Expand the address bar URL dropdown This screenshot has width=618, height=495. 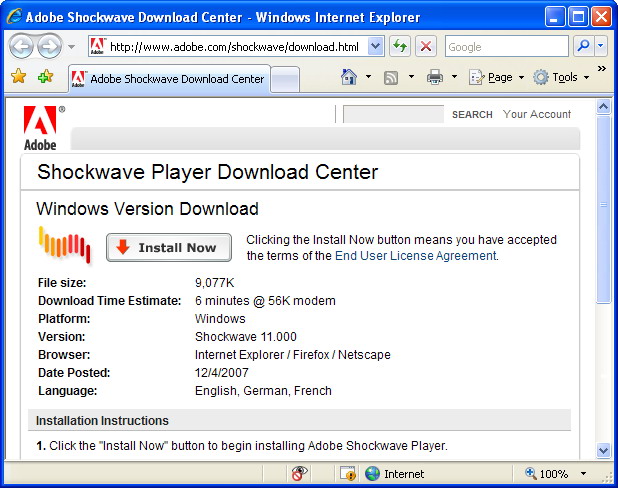[x=375, y=46]
